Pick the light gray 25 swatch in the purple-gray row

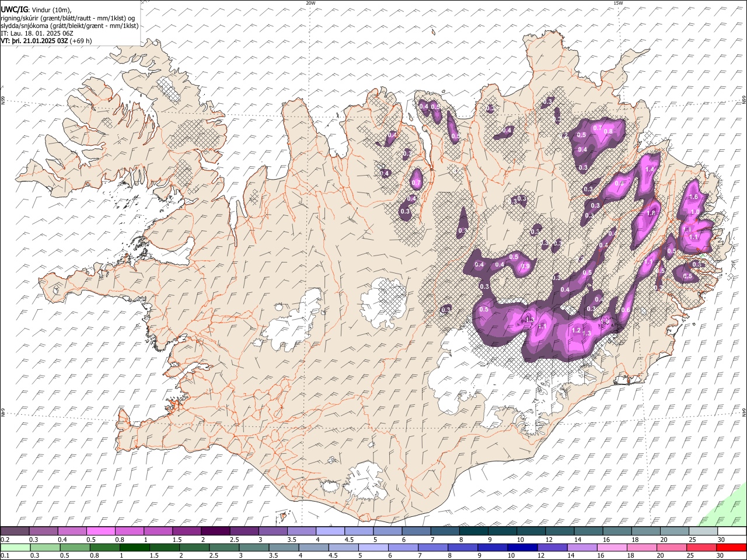point(703,531)
